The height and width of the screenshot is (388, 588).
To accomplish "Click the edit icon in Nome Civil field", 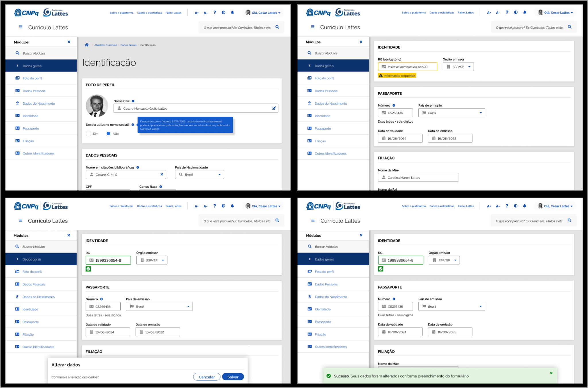I will point(274,108).
